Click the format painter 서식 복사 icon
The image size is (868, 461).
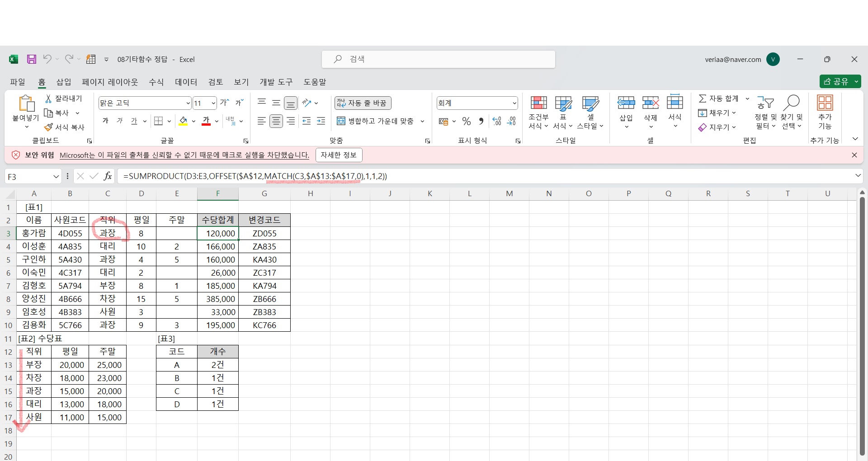pyautogui.click(x=48, y=127)
